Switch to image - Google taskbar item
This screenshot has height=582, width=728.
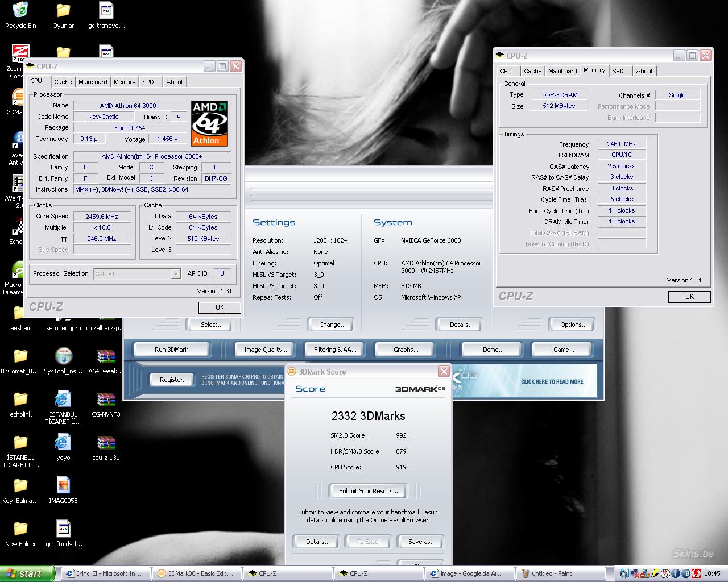470,573
